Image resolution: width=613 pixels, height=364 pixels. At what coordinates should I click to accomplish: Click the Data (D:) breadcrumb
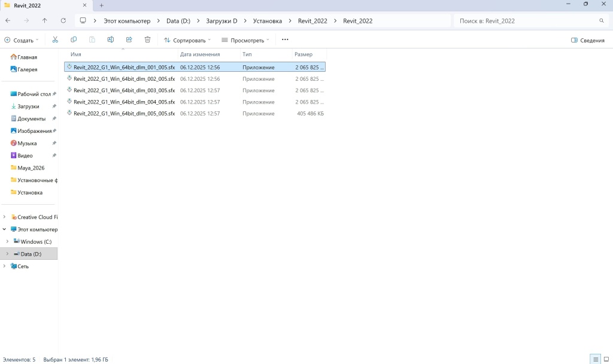coord(178,21)
